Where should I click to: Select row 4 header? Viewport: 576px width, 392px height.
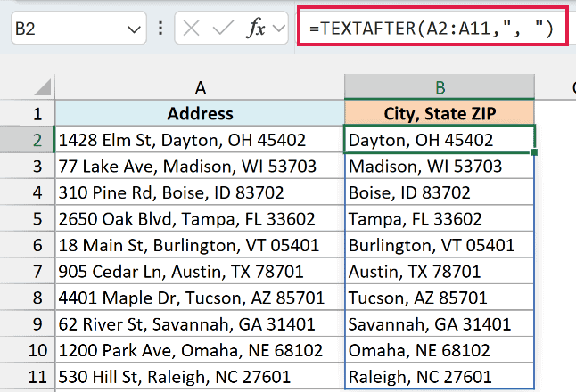click(28, 192)
